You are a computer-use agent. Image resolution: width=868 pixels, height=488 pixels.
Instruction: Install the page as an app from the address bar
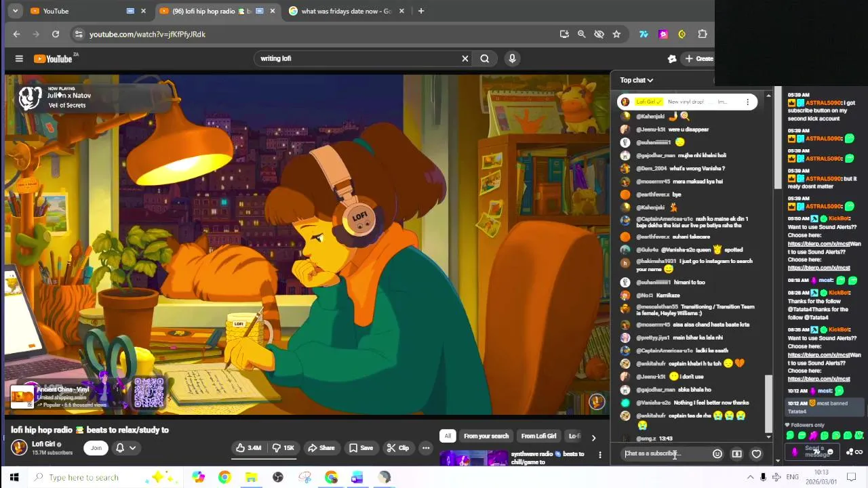564,34
